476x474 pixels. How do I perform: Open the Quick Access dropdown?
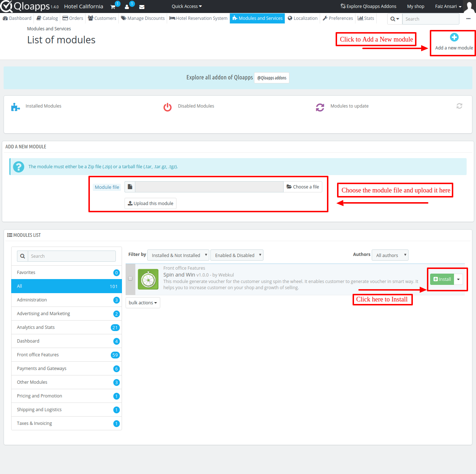click(x=187, y=6)
